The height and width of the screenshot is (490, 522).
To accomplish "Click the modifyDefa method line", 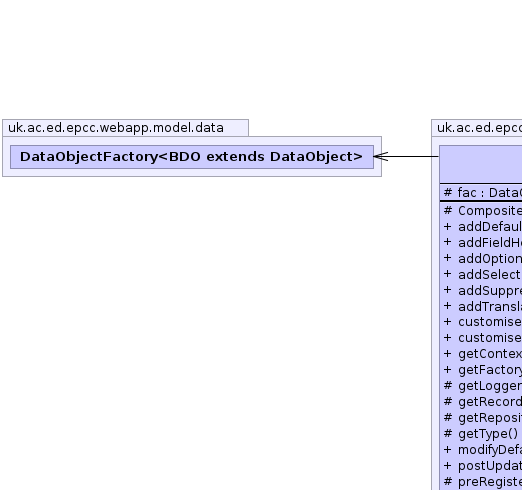I will [x=482, y=450].
